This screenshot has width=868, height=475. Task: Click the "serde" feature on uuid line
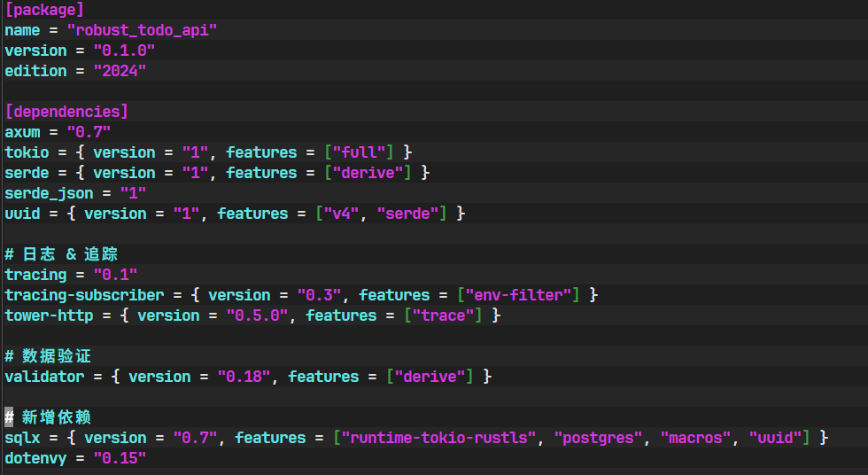[x=407, y=214]
